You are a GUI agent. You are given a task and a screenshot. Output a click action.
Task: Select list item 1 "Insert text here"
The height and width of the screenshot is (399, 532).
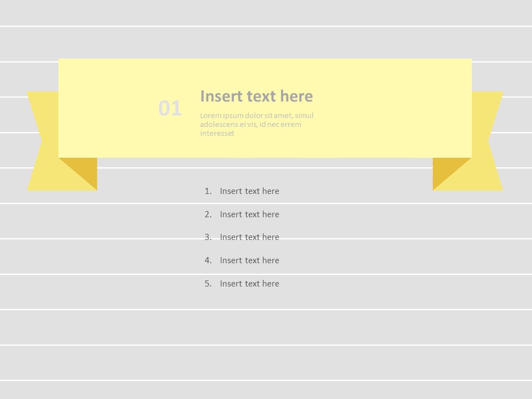pos(249,191)
